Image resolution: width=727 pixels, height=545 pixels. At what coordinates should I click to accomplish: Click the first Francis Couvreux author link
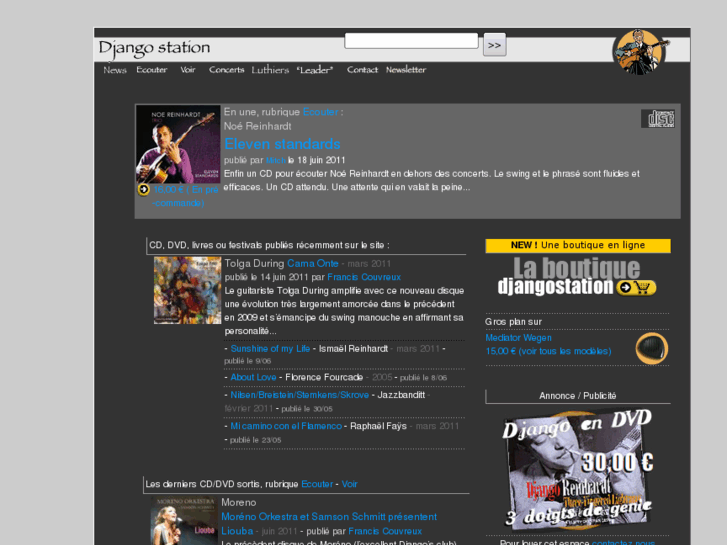point(364,277)
